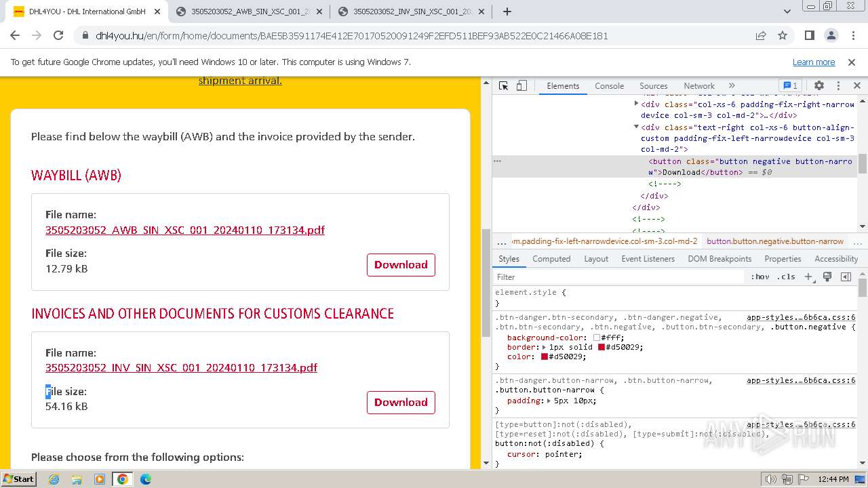The width and height of the screenshot is (868, 488).
Task: Switch to the DHL4YOU browser tab
Action: pyautogui.click(x=87, y=12)
